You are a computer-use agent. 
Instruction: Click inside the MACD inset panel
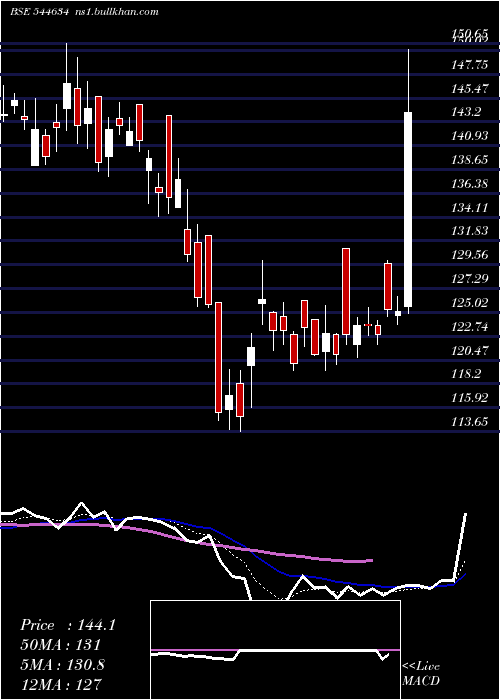(x=275, y=650)
